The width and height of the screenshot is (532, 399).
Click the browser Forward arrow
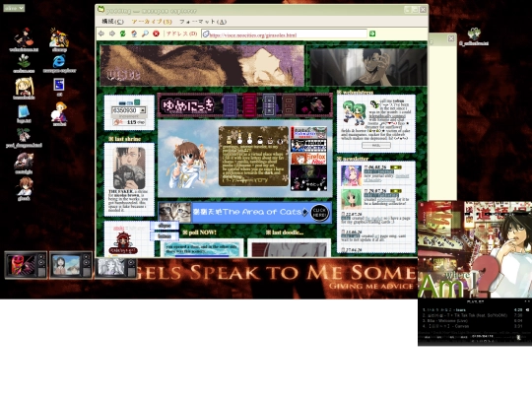(x=112, y=33)
